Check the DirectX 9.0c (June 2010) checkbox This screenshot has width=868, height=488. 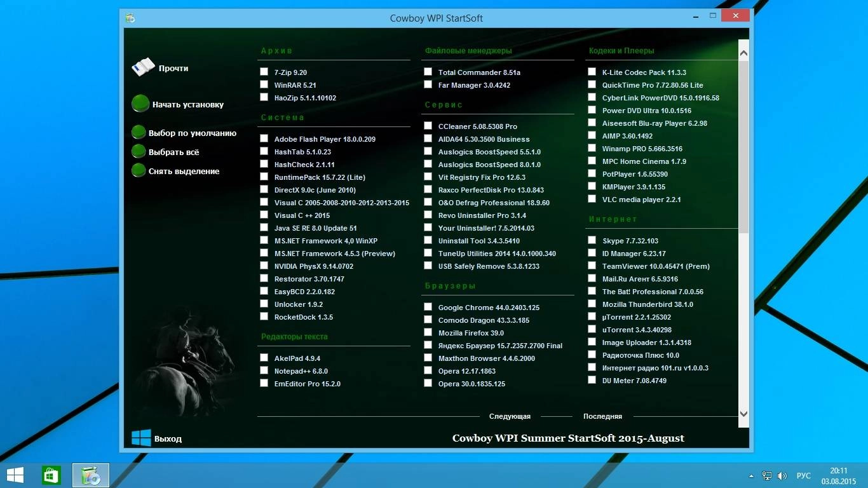pos(264,189)
